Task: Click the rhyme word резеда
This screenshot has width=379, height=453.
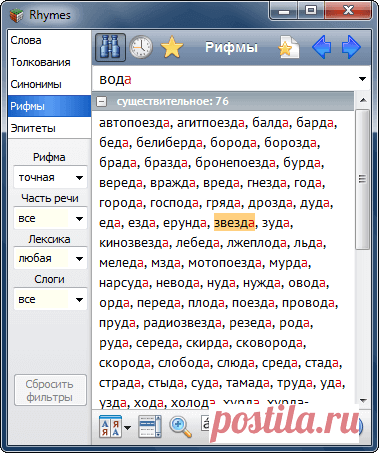Action: click(251, 323)
